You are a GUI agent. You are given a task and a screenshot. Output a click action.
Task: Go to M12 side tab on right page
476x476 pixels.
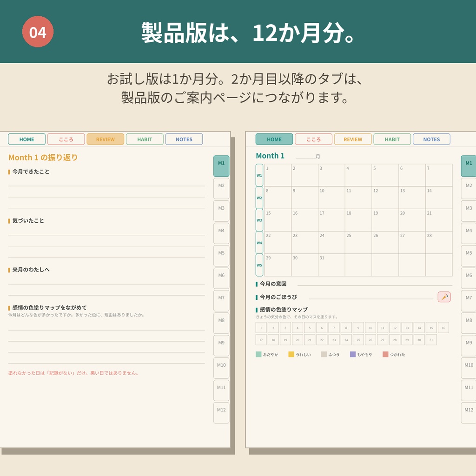(x=469, y=413)
